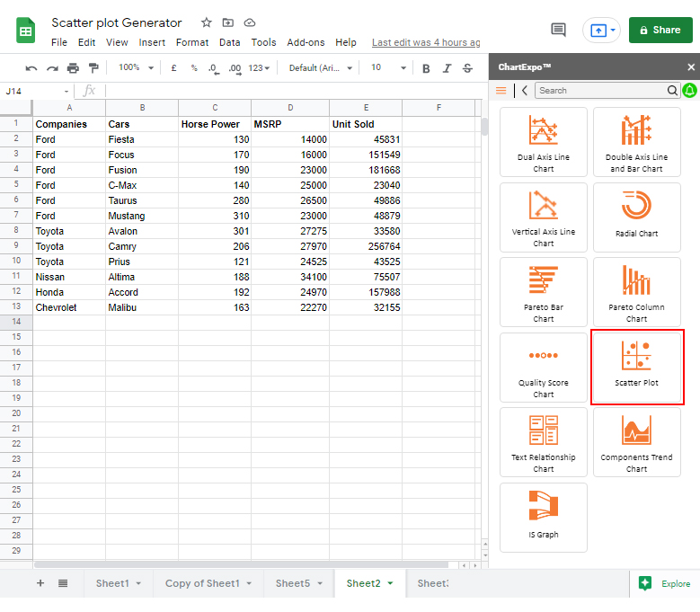700x612 pixels.
Task: Open more number formats 123 dropdown
Action: 259,68
